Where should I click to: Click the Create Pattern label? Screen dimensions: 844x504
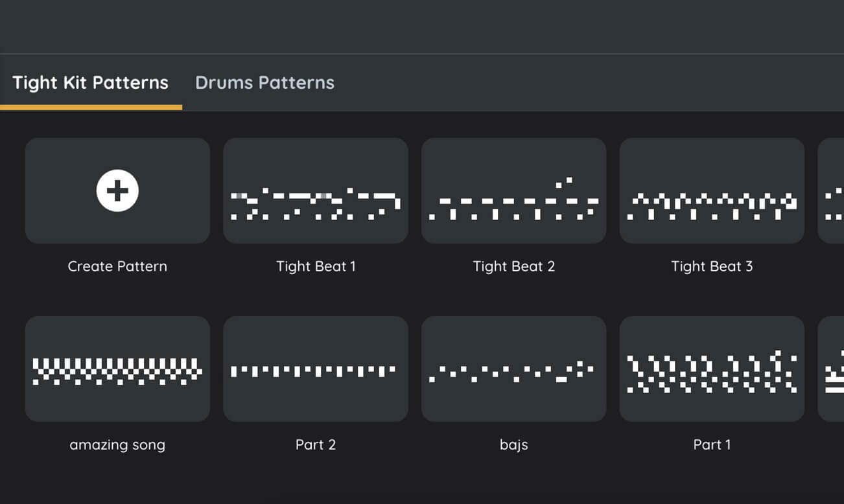[117, 266]
